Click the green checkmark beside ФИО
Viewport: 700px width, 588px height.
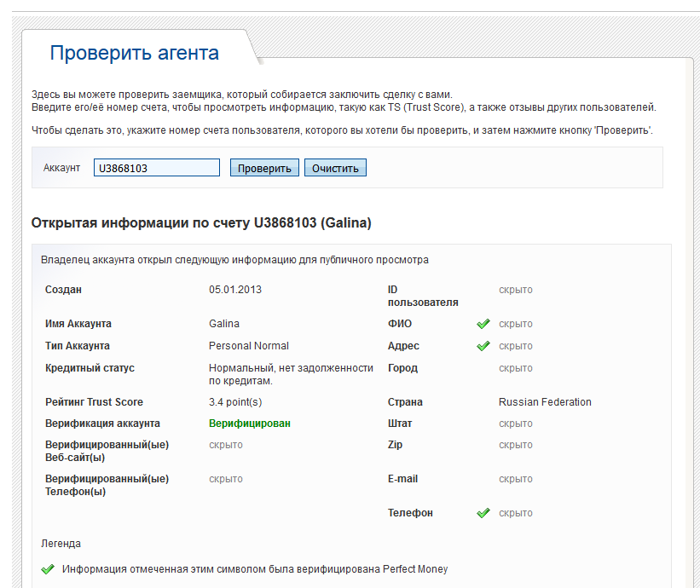(x=483, y=324)
